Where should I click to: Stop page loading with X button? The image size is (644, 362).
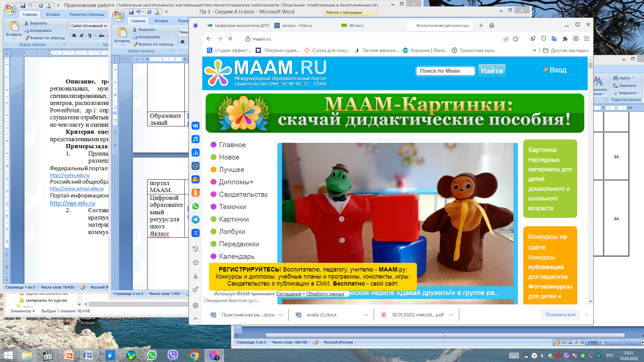(230, 39)
